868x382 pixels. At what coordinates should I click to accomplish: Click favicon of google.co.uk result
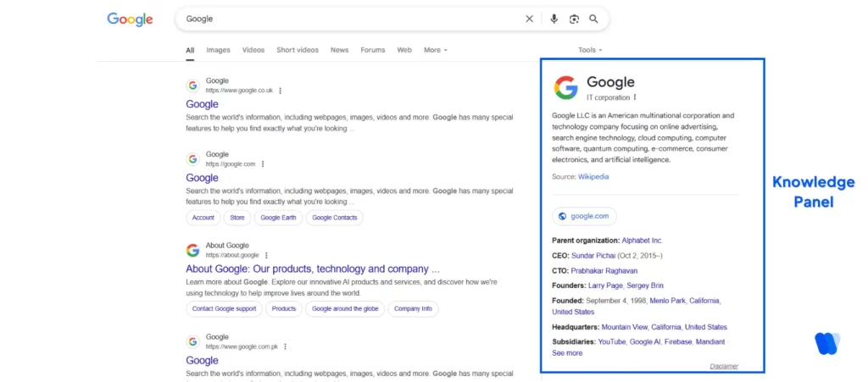[x=192, y=86]
